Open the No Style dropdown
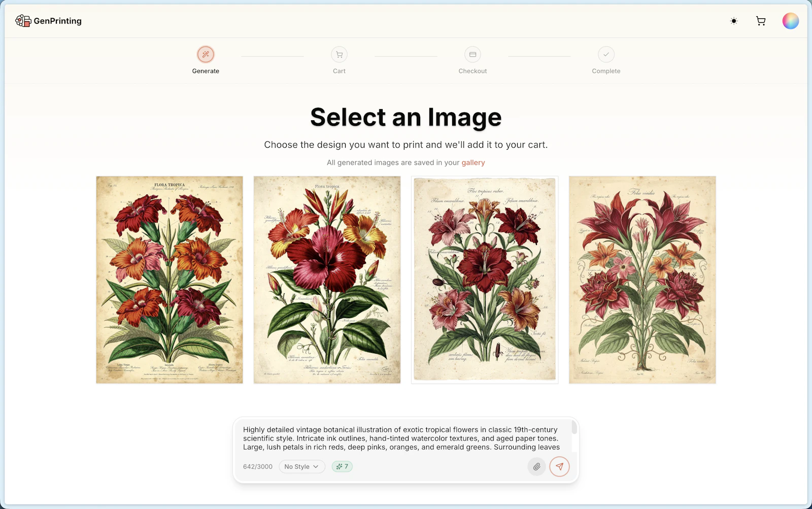 click(x=302, y=466)
